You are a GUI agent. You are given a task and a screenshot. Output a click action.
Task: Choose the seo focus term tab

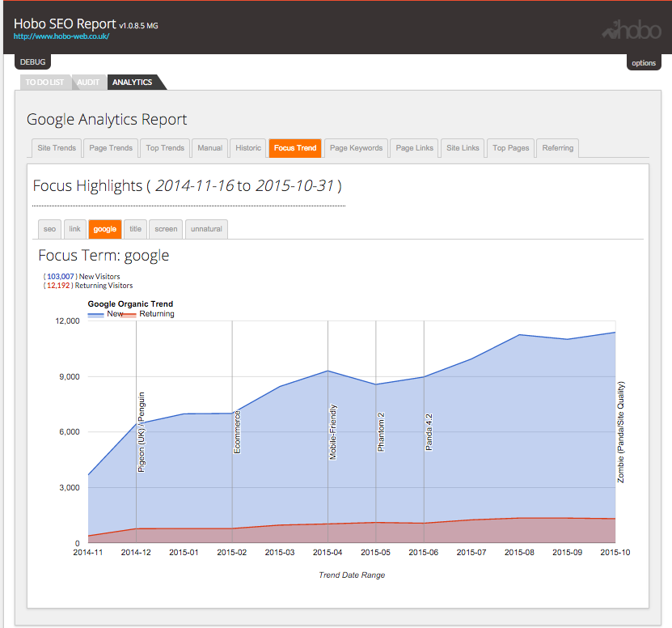click(x=49, y=229)
